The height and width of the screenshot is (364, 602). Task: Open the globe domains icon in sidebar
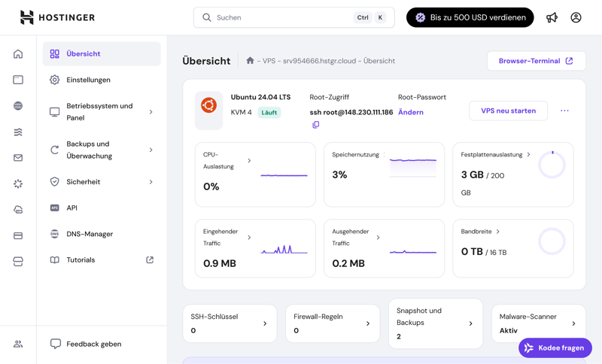18,106
